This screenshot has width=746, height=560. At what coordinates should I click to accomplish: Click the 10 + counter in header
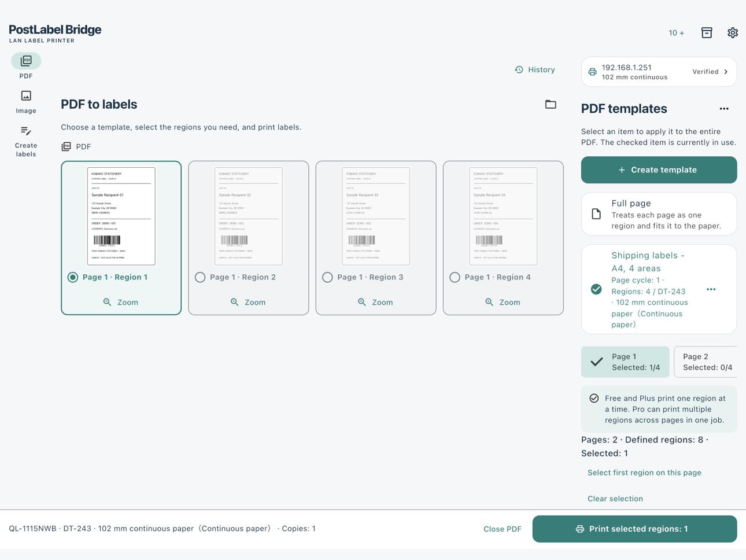[x=677, y=33]
